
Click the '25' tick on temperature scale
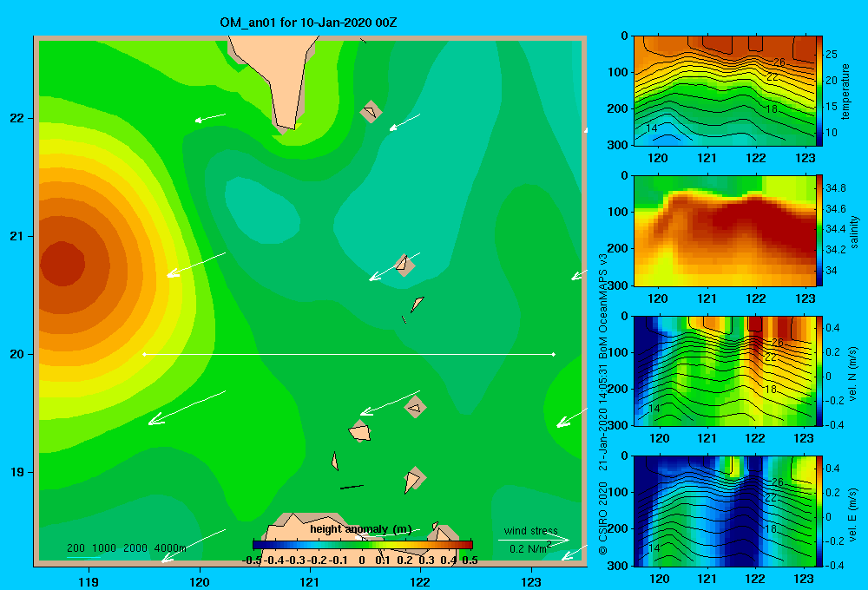point(832,55)
